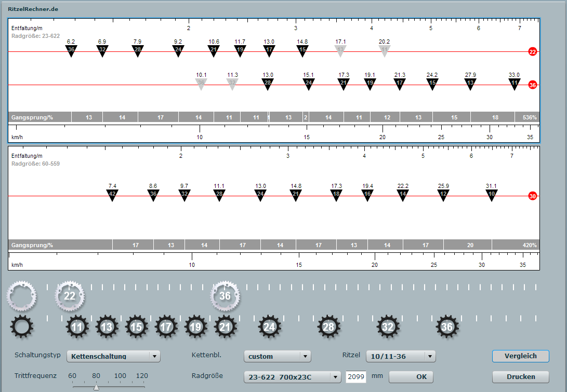Select the empty chainring template icon

21,296
